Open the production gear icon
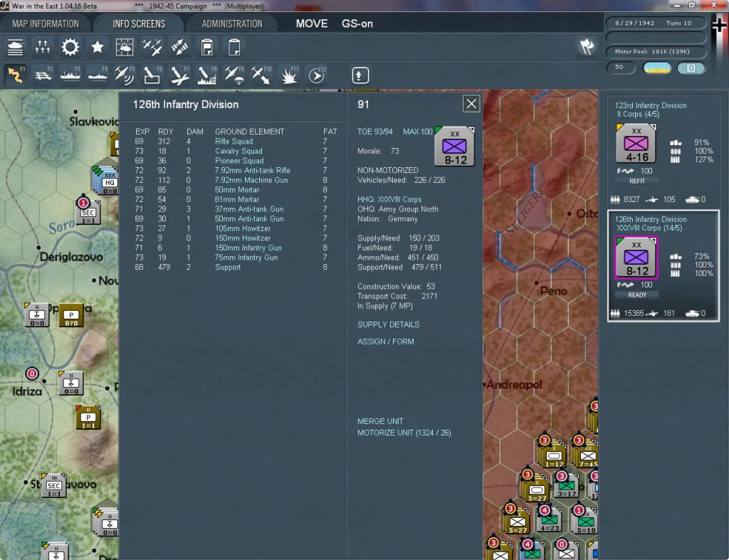The height and width of the screenshot is (560, 729). click(x=70, y=47)
